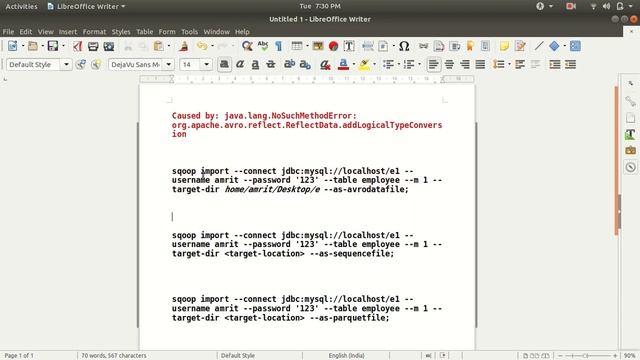Click the Clone formatting paintbrush
640x360 pixels.
(x=184, y=46)
